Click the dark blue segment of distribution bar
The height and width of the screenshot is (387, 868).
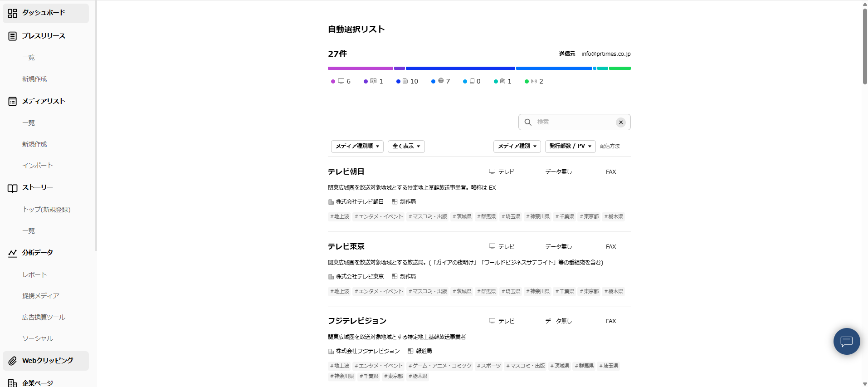460,68
